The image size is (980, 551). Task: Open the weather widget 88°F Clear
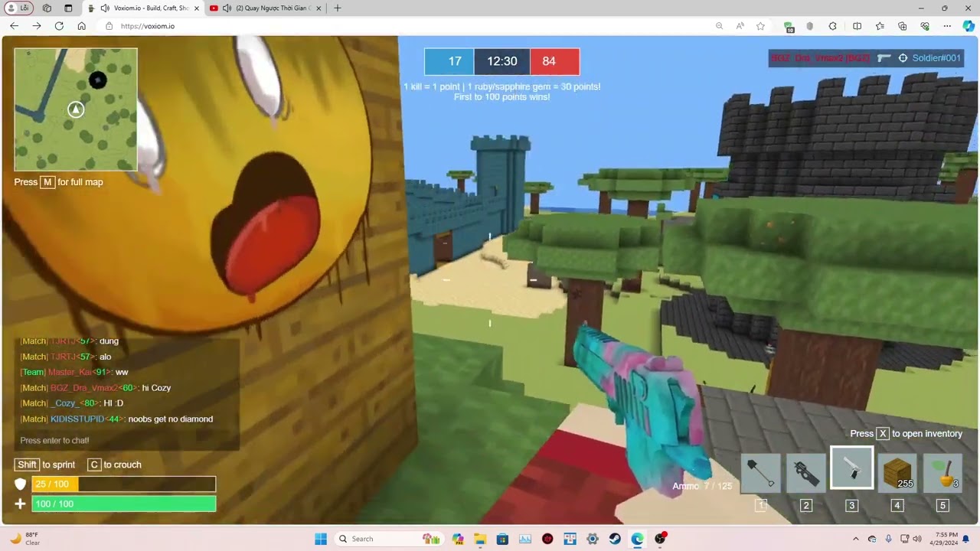(x=25, y=539)
